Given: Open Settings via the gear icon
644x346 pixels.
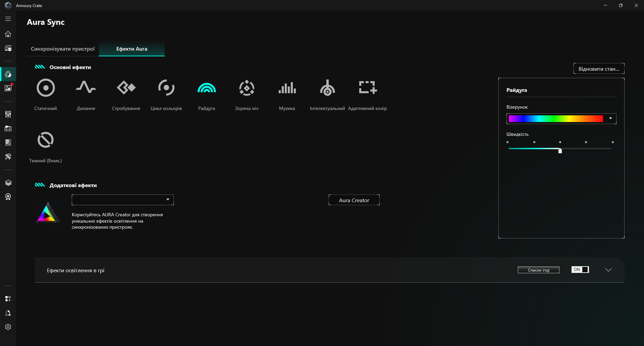Looking at the screenshot, I should point(8,327).
